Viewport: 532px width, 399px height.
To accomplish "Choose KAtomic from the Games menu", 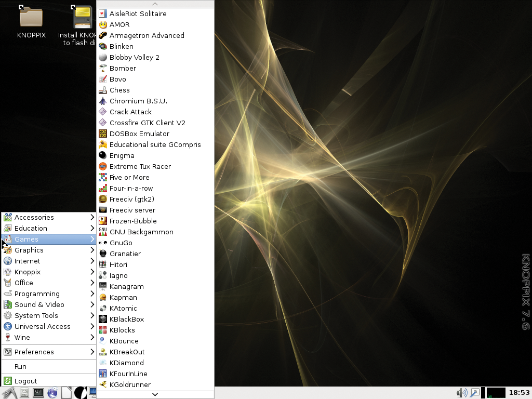I will [x=155, y=308].
